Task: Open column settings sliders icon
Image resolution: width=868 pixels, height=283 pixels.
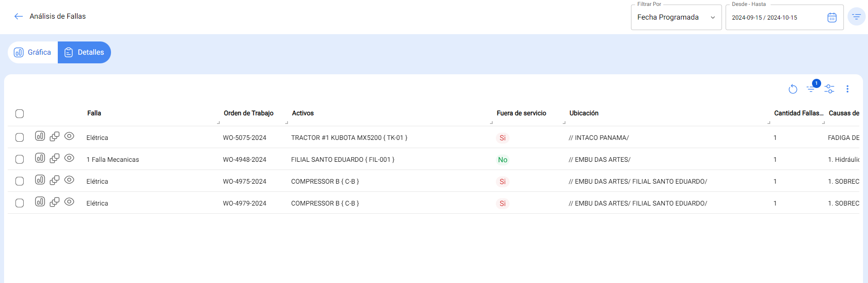Action: click(829, 89)
